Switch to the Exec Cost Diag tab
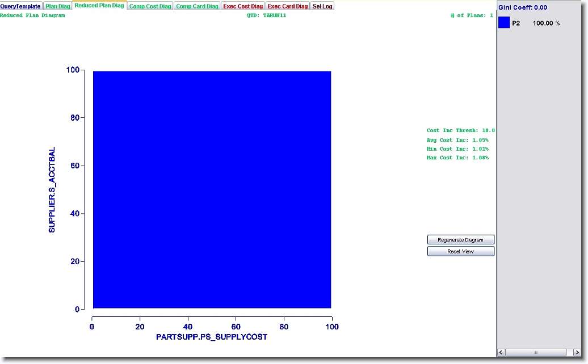Viewport: 588px width, 364px height. pyautogui.click(x=243, y=6)
